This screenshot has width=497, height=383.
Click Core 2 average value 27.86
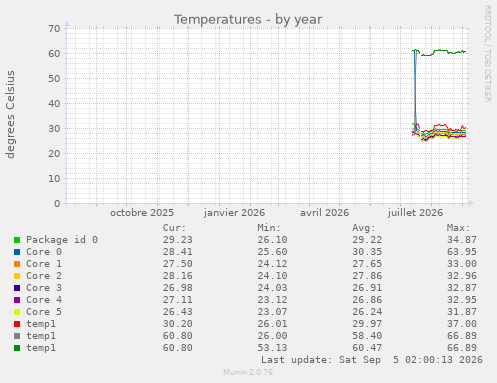pos(367,276)
